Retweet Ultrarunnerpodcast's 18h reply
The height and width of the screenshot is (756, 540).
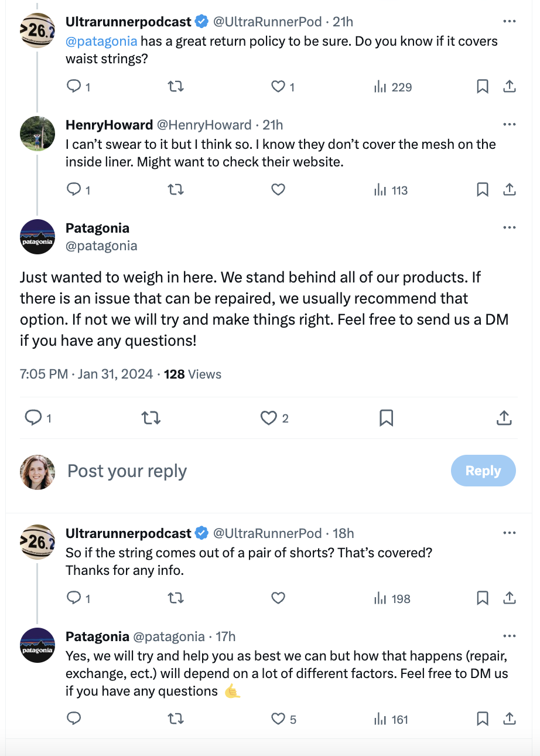point(176,598)
